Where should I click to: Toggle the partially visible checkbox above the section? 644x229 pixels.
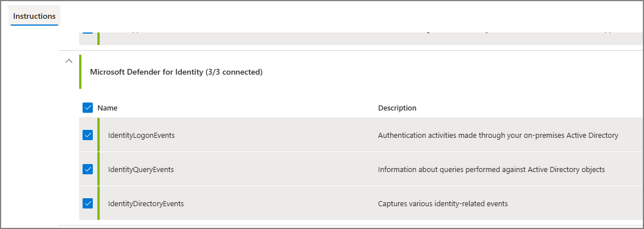pos(88,30)
